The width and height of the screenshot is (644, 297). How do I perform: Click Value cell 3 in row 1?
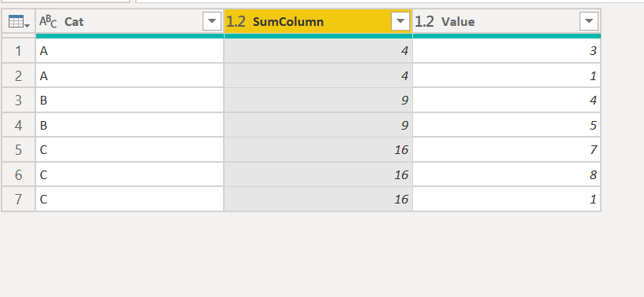click(x=507, y=51)
